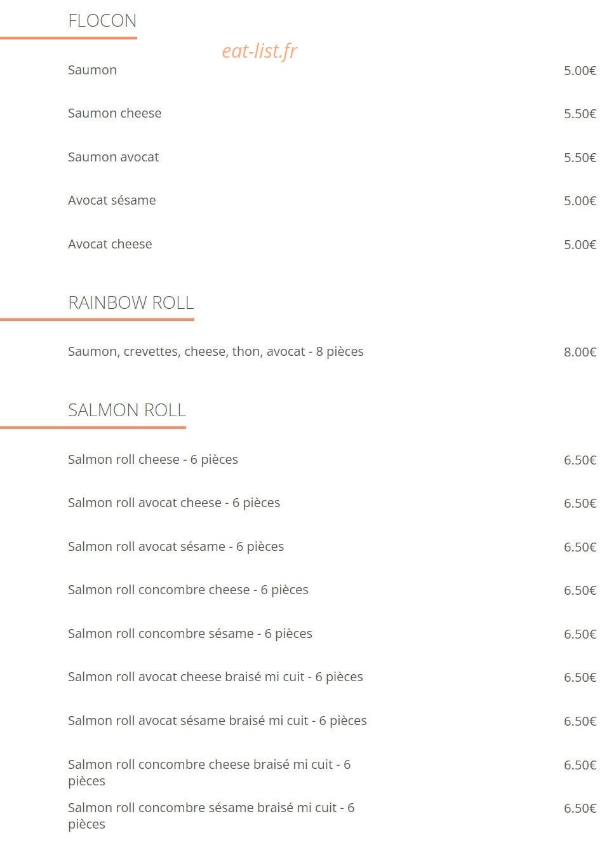Select Salmon roll avocat sésame braisé mi cuit
Viewport: 616px width, 847px height.
217,721
